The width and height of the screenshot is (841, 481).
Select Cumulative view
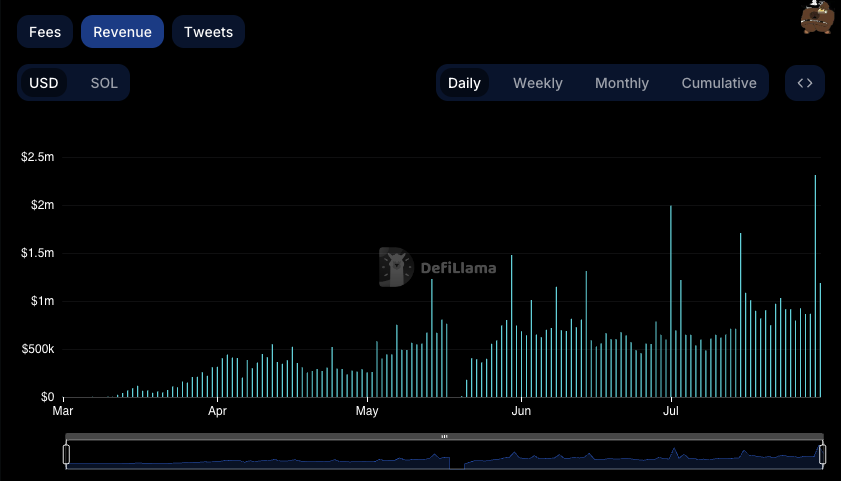(719, 83)
